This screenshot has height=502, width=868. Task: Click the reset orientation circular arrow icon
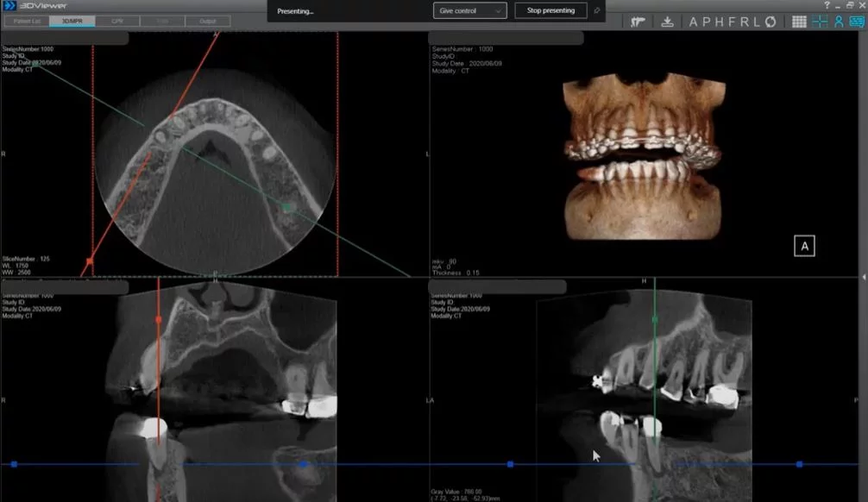(x=771, y=22)
